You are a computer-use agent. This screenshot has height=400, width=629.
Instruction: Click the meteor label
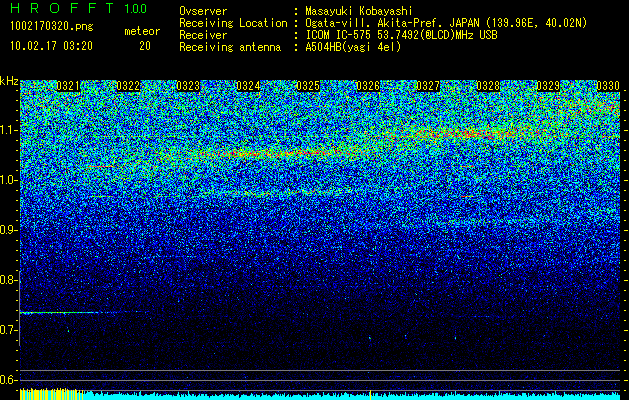pyautogui.click(x=142, y=31)
